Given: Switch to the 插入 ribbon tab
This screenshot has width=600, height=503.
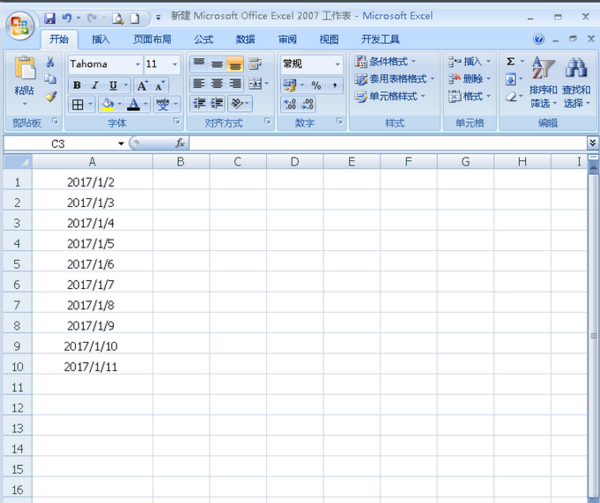Looking at the screenshot, I should pos(101,39).
